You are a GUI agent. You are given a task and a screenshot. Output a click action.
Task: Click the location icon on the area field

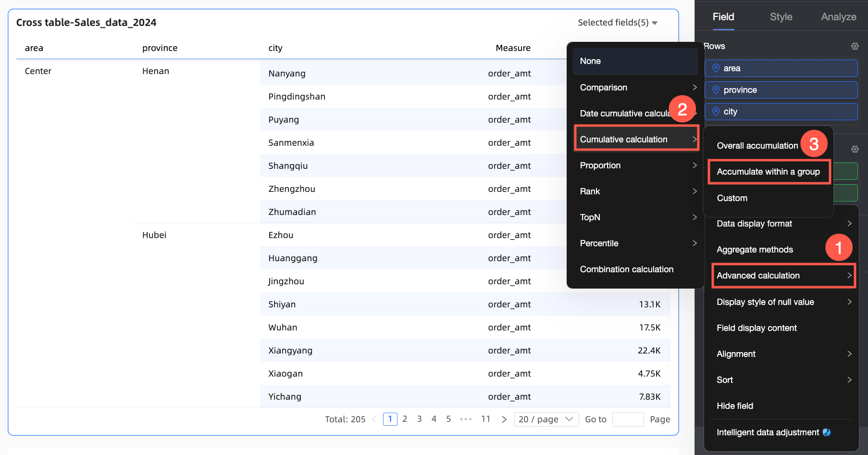pyautogui.click(x=716, y=68)
